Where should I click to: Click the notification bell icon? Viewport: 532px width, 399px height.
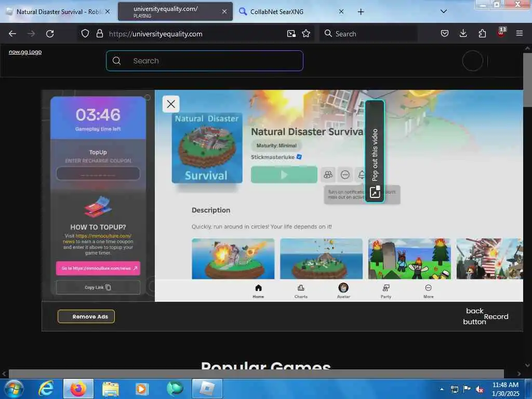pyautogui.click(x=361, y=175)
